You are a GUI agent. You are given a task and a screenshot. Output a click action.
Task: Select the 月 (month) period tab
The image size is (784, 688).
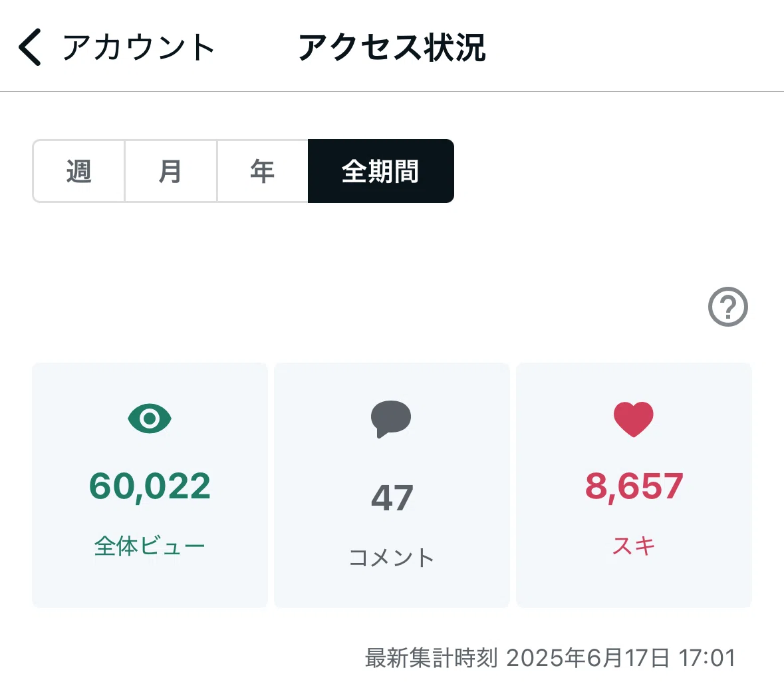[x=170, y=171]
